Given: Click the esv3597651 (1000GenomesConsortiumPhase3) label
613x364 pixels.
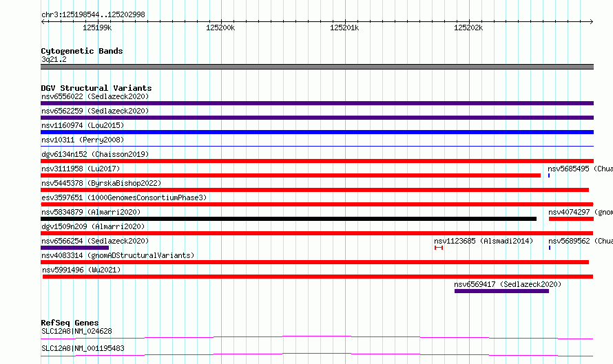Looking at the screenshot, I should (124, 197).
